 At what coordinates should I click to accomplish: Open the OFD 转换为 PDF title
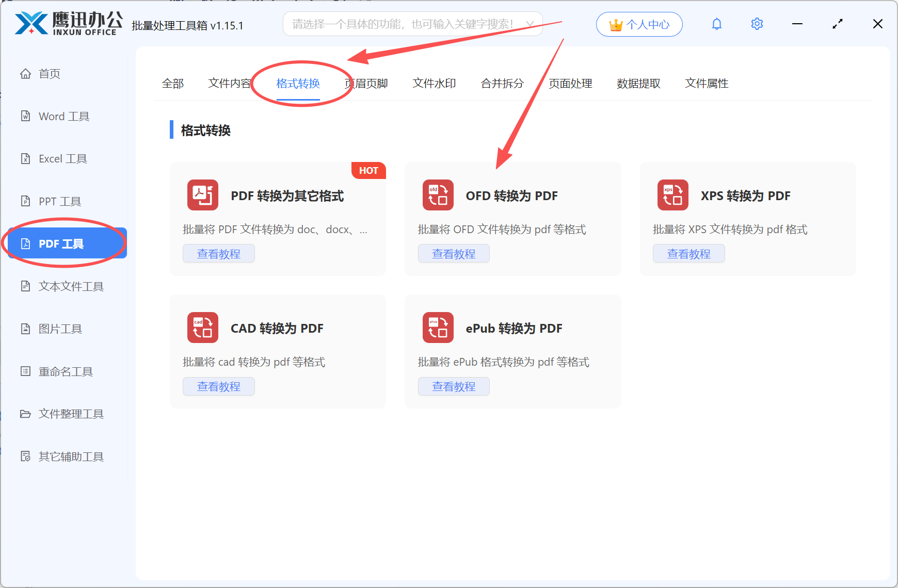click(512, 196)
